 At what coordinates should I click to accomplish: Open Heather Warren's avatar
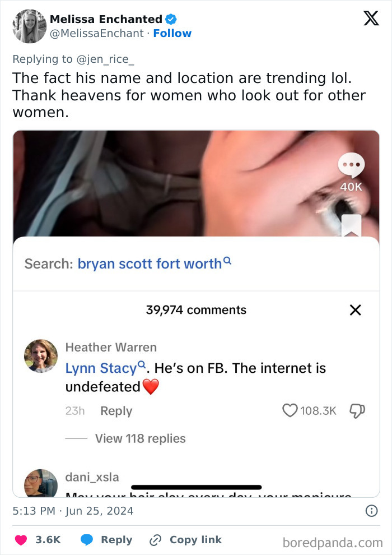tap(41, 356)
